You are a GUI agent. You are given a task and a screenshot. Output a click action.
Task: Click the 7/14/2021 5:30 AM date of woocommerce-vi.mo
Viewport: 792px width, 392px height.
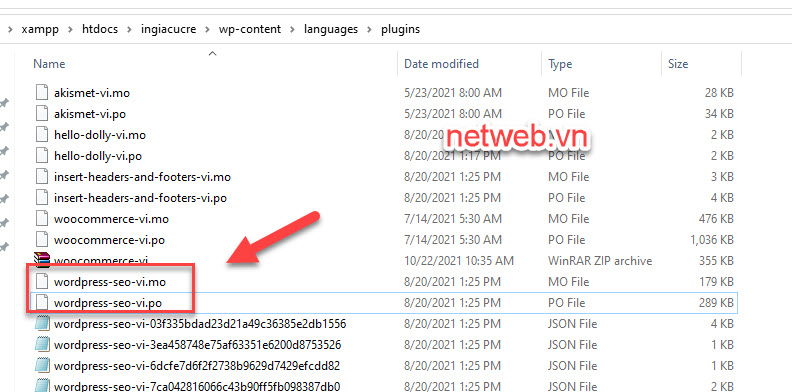[x=453, y=219]
